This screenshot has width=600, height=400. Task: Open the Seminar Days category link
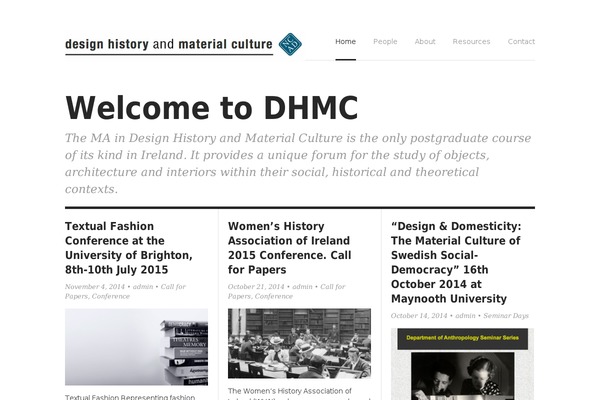[x=506, y=315]
